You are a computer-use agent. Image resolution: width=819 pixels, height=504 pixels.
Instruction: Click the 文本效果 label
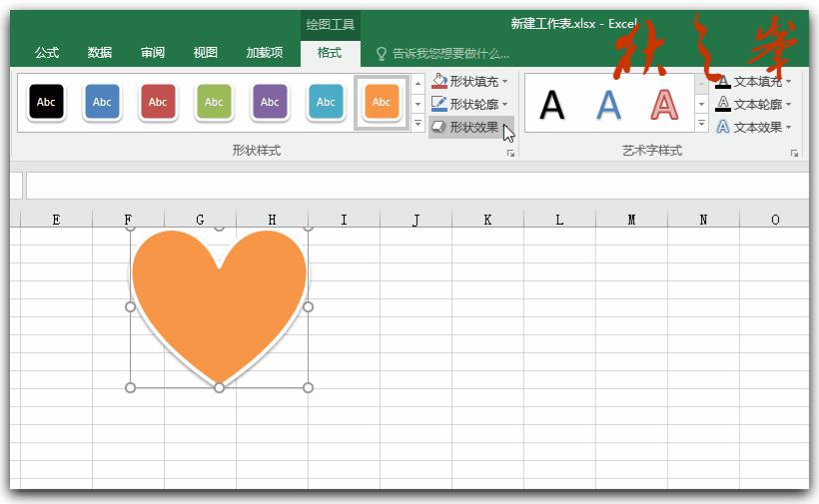click(758, 127)
